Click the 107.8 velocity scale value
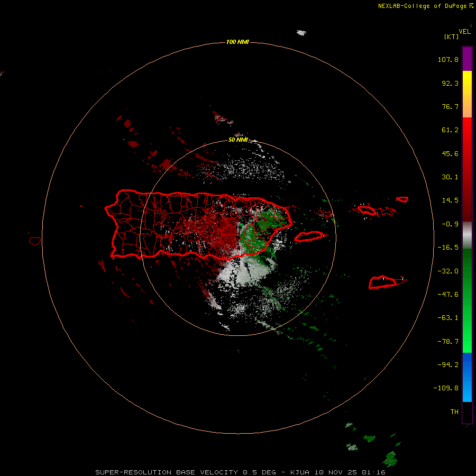The width and height of the screenshot is (476, 476). (x=448, y=59)
